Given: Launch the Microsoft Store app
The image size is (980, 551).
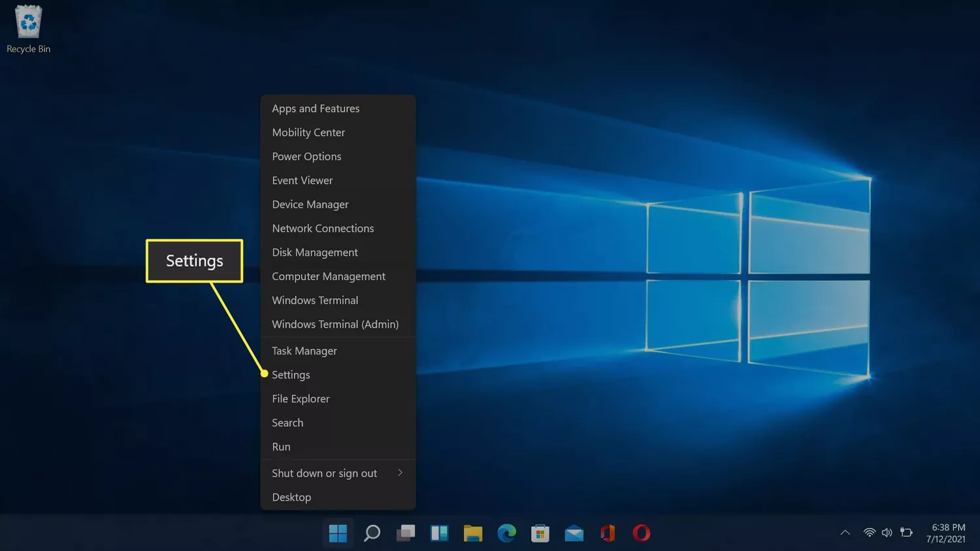Looking at the screenshot, I should point(540,533).
